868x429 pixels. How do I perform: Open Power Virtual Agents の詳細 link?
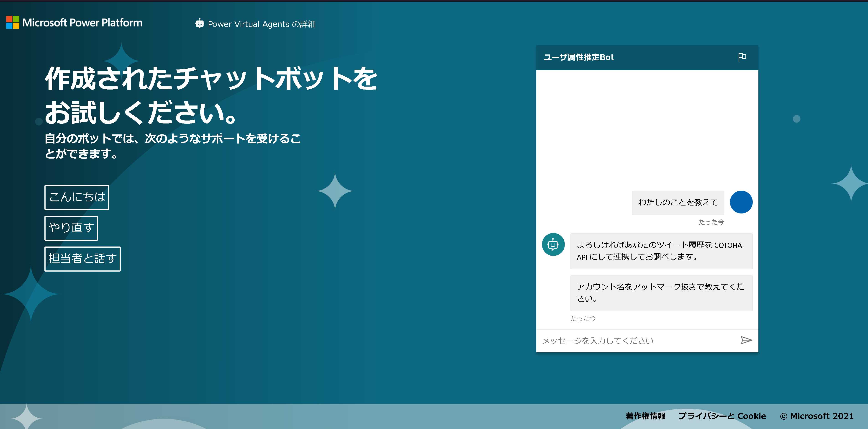click(261, 24)
